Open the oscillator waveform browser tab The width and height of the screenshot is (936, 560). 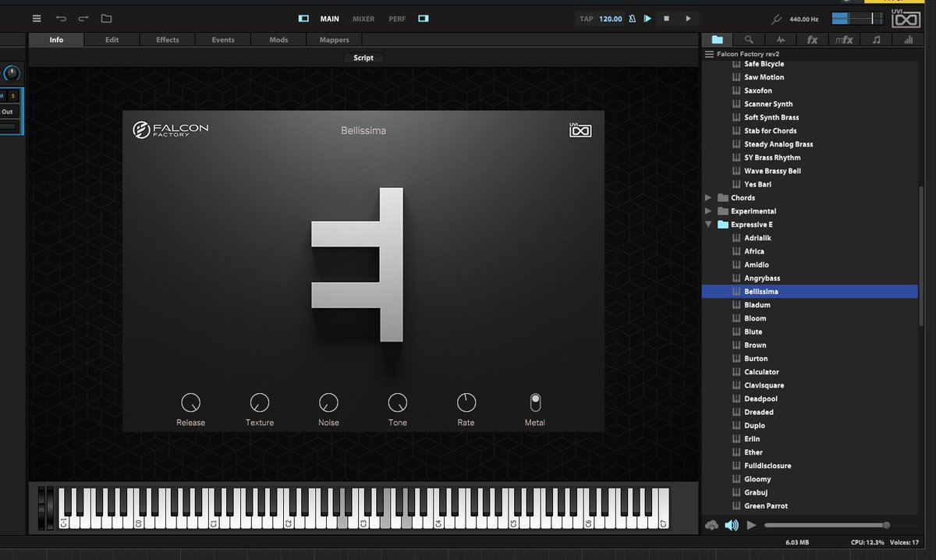[x=781, y=40]
